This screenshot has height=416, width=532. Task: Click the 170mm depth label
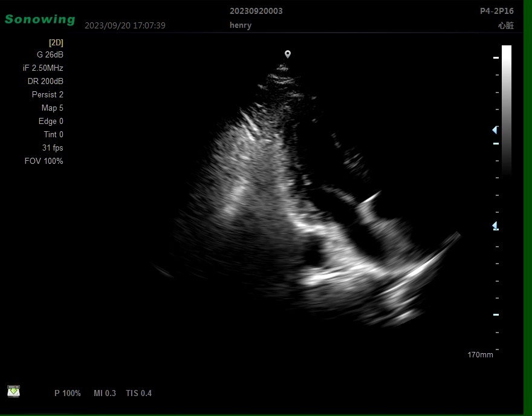(480, 354)
